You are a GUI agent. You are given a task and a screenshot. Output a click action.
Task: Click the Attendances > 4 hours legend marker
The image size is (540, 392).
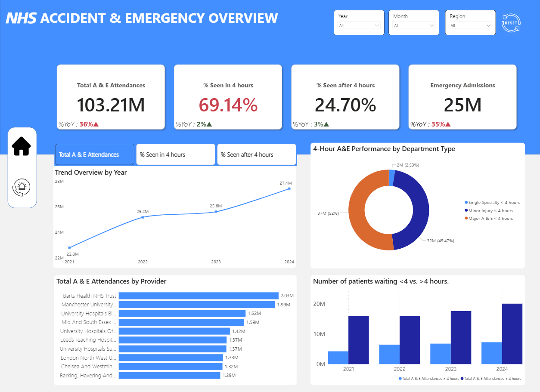(400, 379)
